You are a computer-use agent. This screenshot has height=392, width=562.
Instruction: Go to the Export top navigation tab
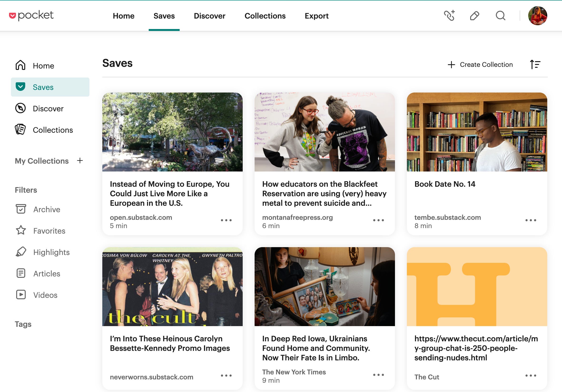coord(316,16)
